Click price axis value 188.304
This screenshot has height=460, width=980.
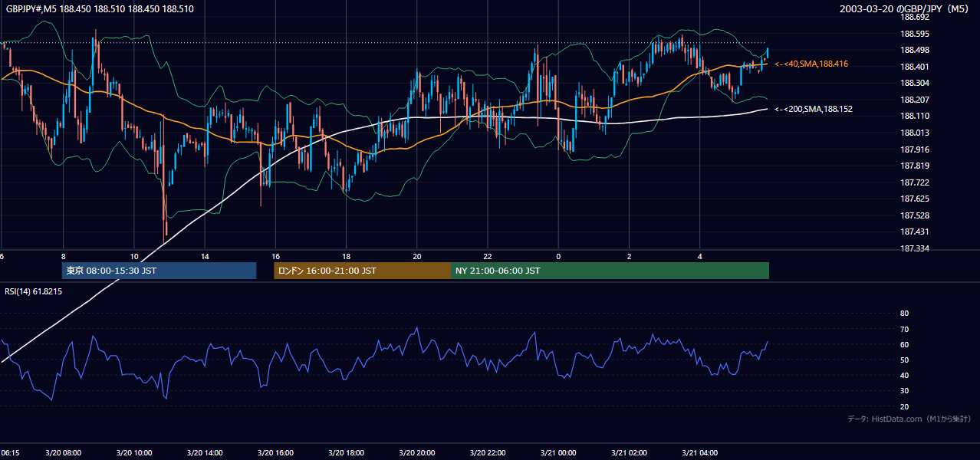(914, 83)
